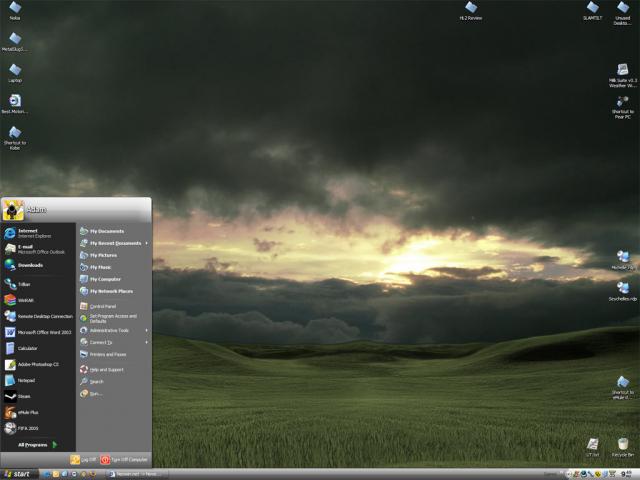This screenshot has width=640, height=480.
Task: Select the Best Motori... desktop file icon
Action: click(x=15, y=104)
